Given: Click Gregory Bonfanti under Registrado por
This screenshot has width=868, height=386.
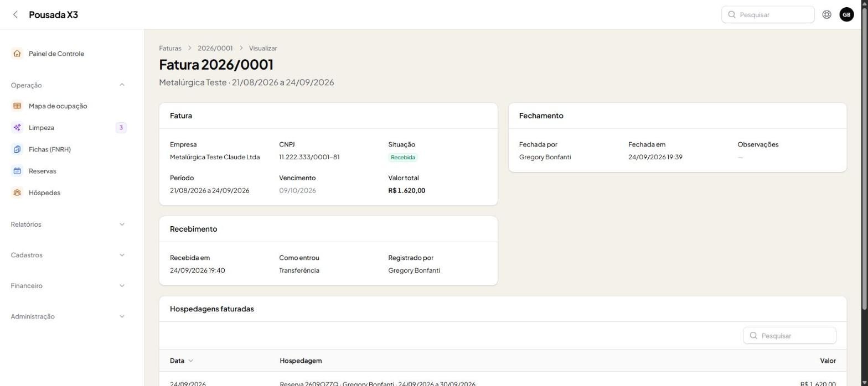Looking at the screenshot, I should pos(414,270).
